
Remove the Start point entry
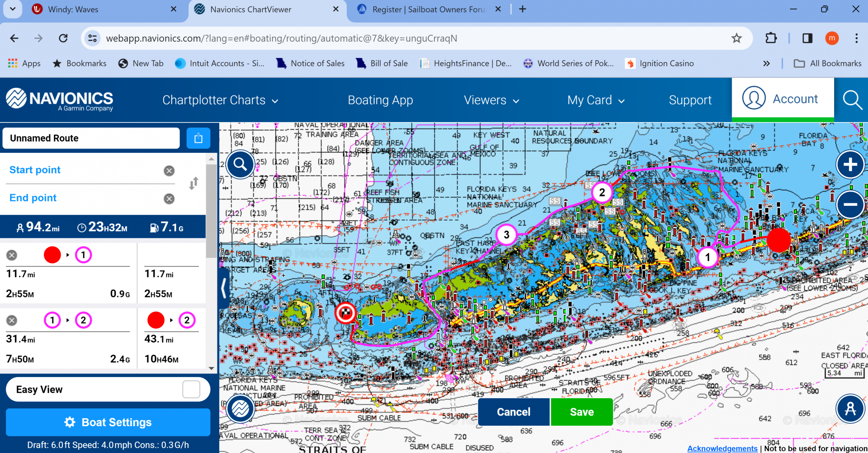169,171
